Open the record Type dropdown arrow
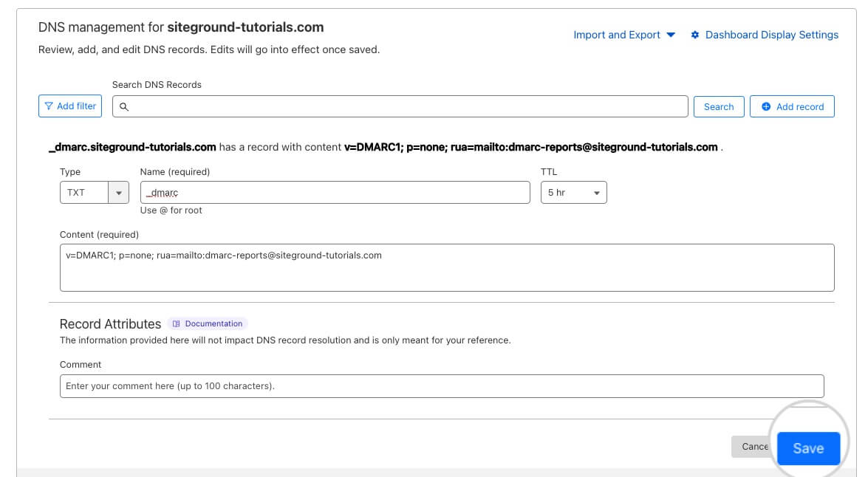 pyautogui.click(x=118, y=193)
